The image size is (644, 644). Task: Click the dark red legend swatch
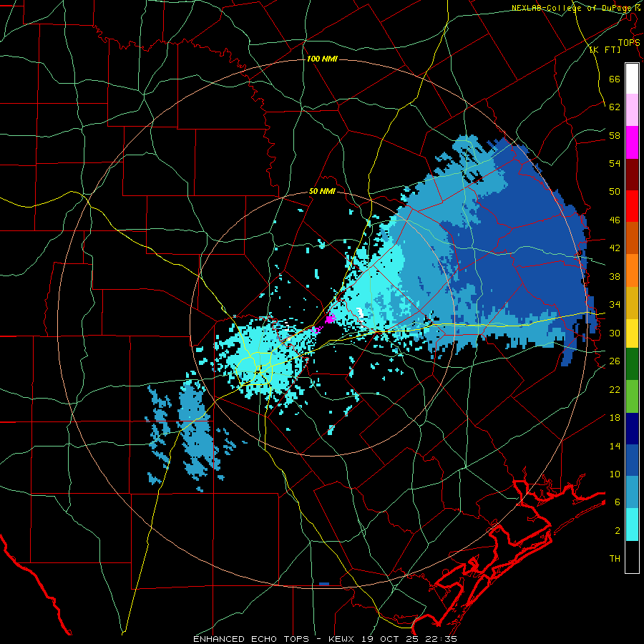632,174
